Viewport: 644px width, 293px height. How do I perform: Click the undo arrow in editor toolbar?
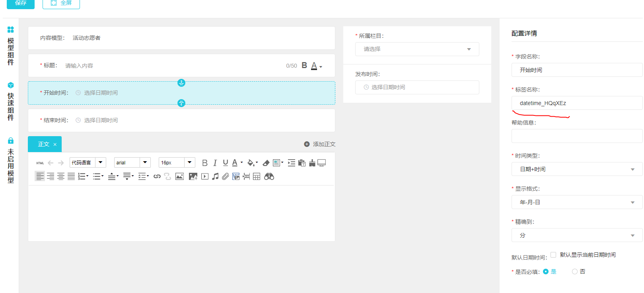pos(51,163)
